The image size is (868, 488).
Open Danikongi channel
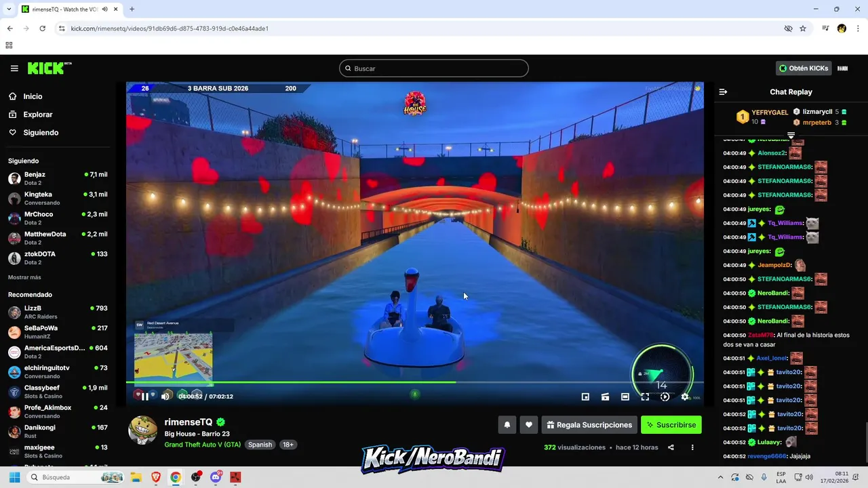[58, 432]
